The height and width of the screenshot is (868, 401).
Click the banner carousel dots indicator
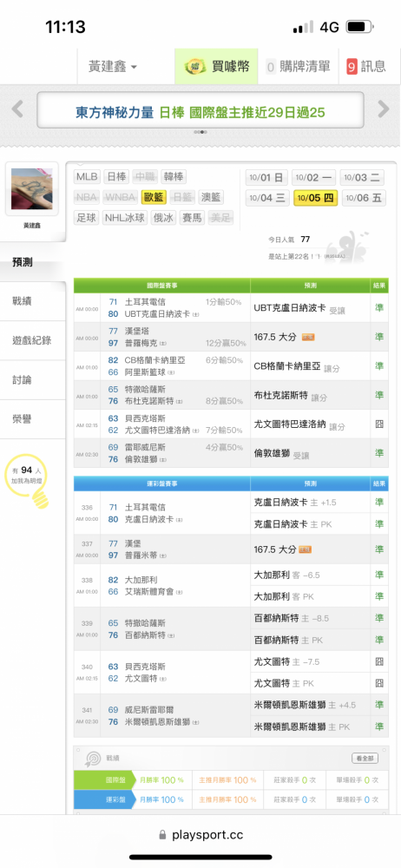(x=200, y=132)
